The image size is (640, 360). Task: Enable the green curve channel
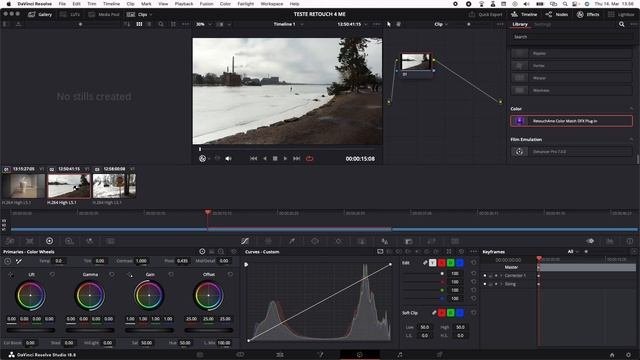[x=451, y=263]
